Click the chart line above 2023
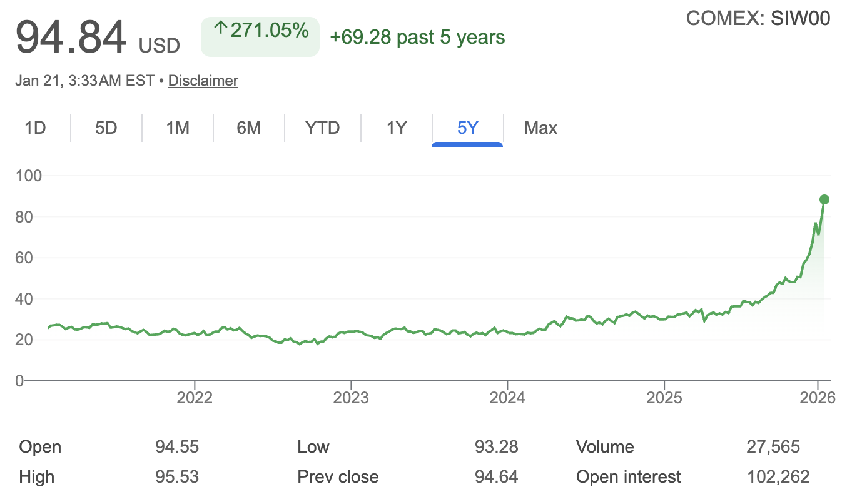This screenshot has width=847, height=504. [351, 331]
